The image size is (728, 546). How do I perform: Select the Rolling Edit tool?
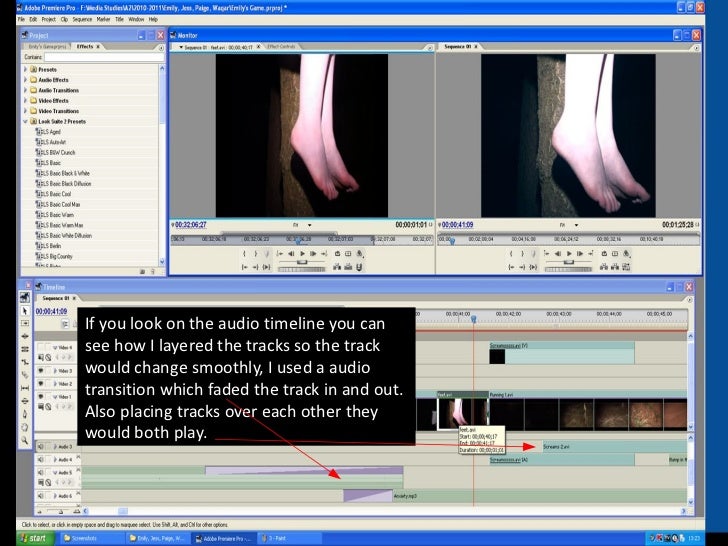point(25,349)
